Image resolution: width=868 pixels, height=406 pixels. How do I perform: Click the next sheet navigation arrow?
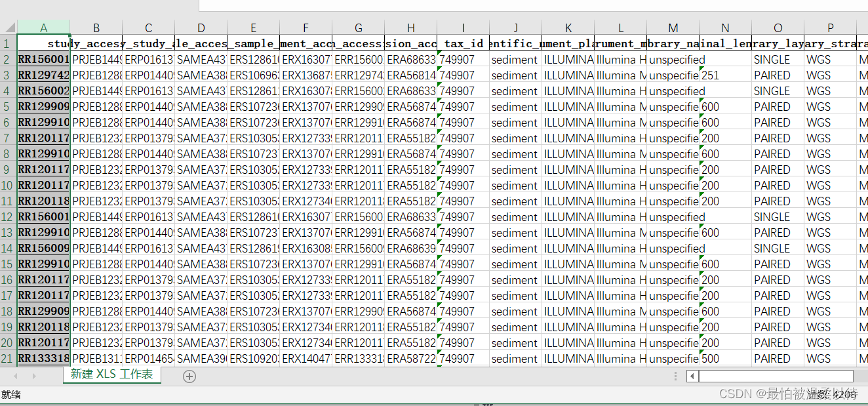tap(34, 376)
